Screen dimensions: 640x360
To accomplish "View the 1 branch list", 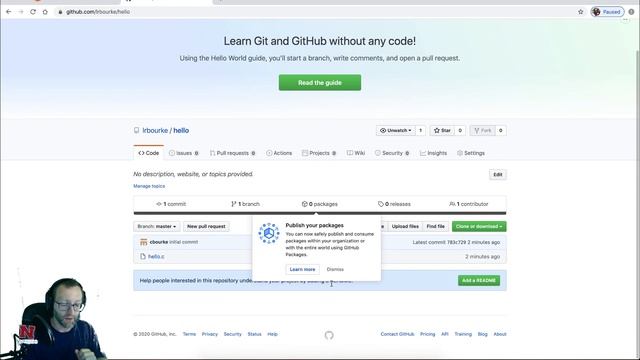I will 245,204.
